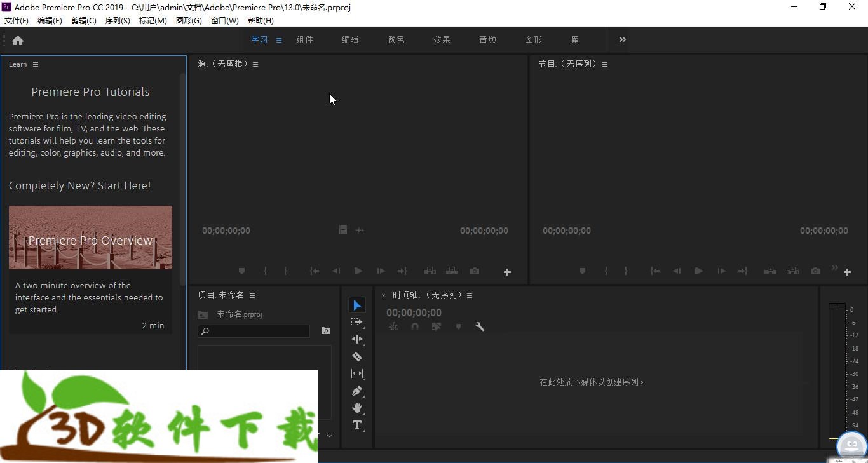
Task: Open 编辑(E) menu
Action: point(50,21)
